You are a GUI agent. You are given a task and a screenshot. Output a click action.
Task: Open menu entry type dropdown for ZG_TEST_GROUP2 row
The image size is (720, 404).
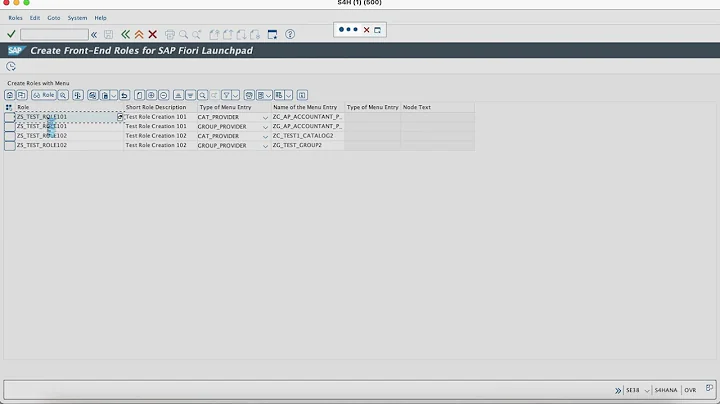point(265,146)
